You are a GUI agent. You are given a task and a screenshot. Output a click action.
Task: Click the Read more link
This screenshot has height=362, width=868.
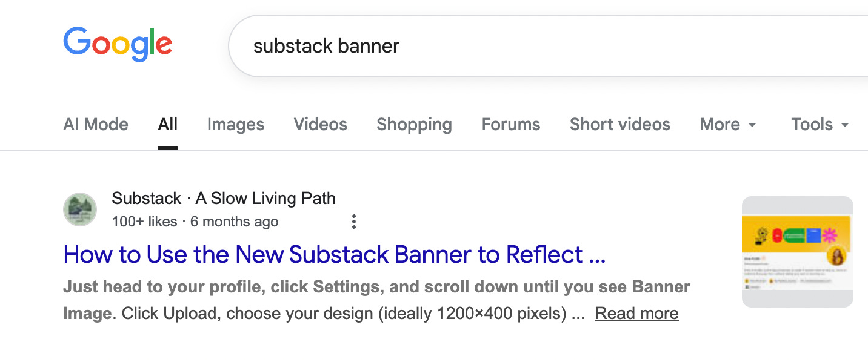click(x=636, y=313)
